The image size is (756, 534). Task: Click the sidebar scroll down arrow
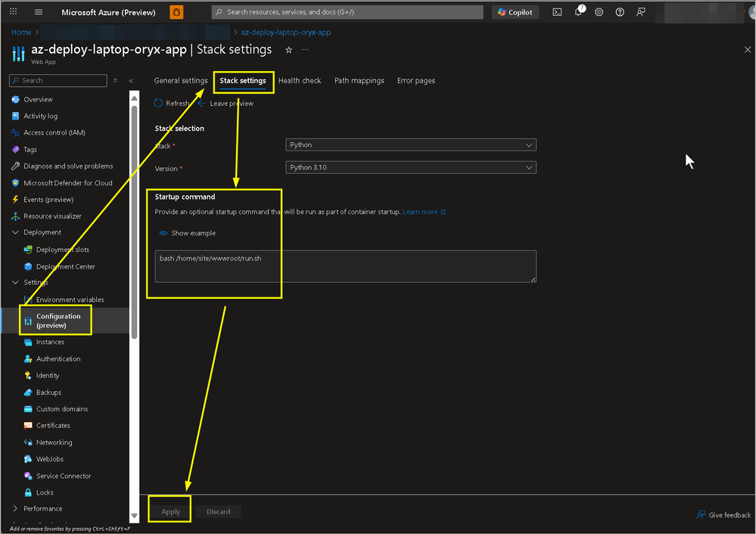[134, 516]
